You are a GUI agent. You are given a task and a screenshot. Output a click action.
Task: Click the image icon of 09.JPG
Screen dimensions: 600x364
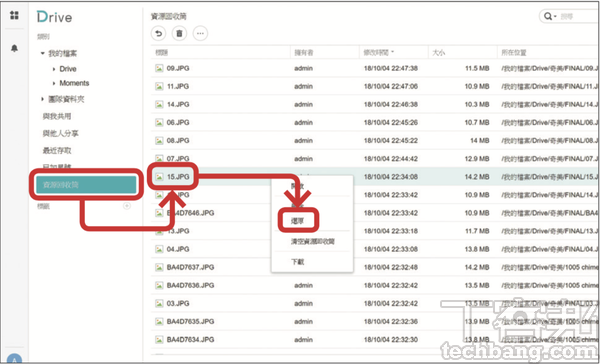[x=159, y=69]
